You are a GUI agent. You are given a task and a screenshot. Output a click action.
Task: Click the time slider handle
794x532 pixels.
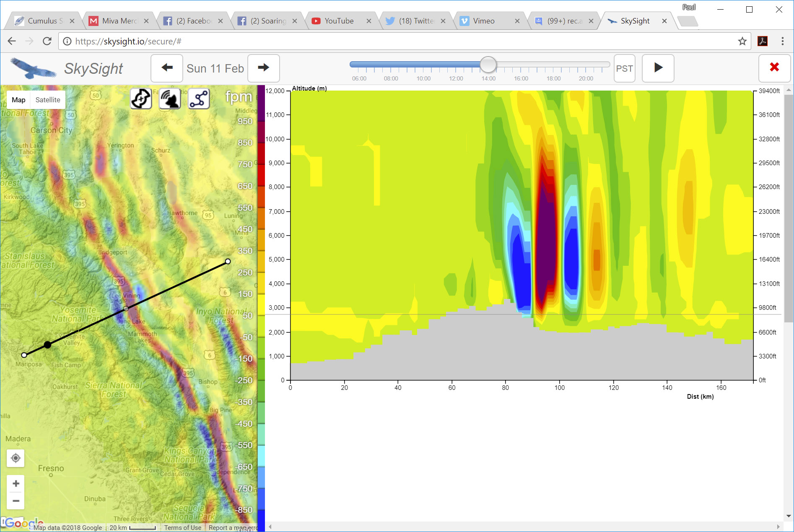click(x=488, y=65)
